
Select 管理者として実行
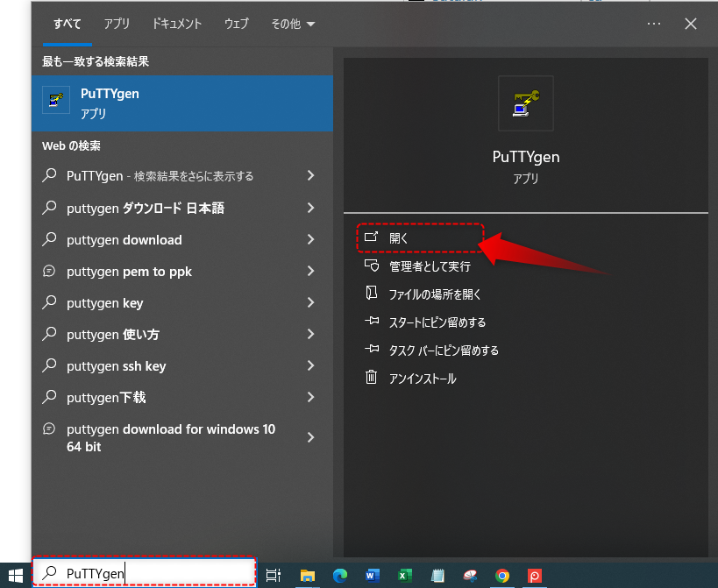click(430, 266)
